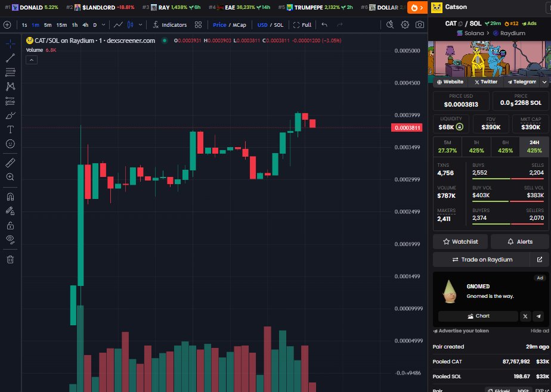This screenshot has height=392, width=551.
Task: Take a chart snapshot with the camera icon
Action: coord(419,26)
